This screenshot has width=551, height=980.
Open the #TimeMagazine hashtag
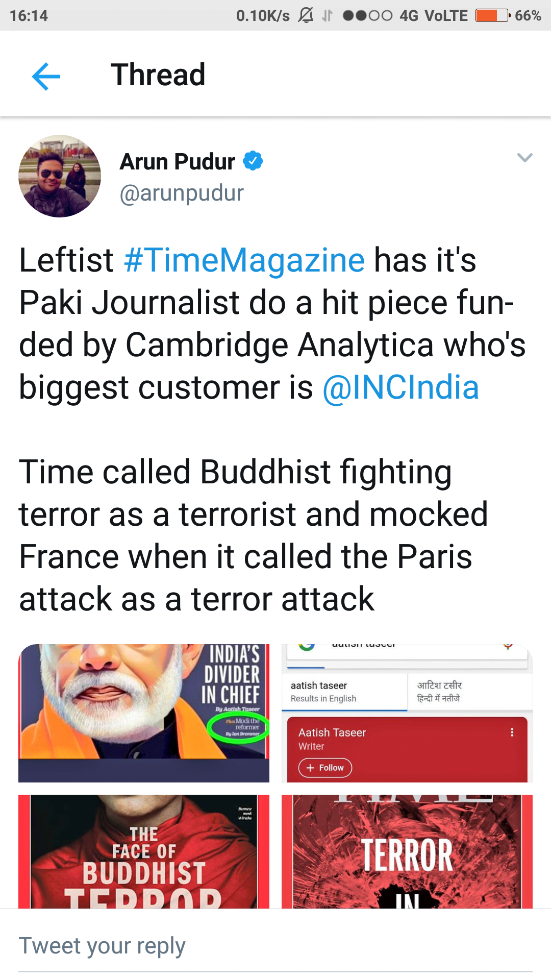point(244,260)
